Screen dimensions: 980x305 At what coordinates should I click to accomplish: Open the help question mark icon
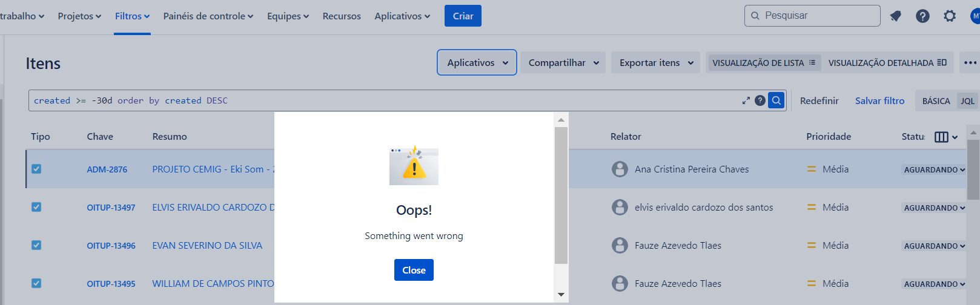pos(922,16)
